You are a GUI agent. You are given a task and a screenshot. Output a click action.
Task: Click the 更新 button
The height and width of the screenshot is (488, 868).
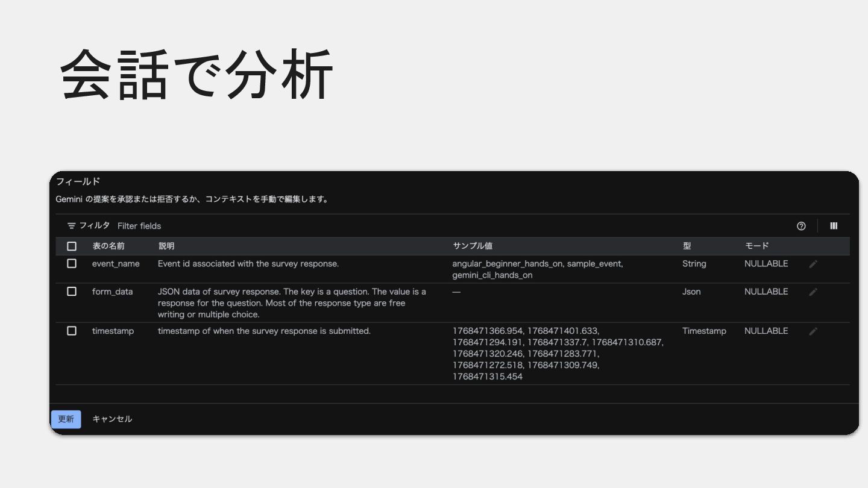pos(66,419)
